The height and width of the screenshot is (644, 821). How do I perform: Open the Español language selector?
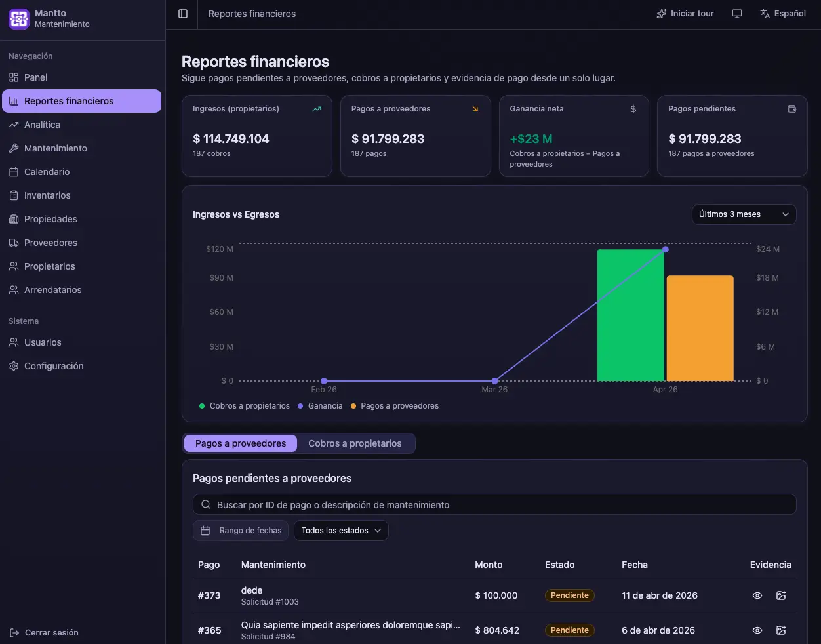click(x=783, y=14)
